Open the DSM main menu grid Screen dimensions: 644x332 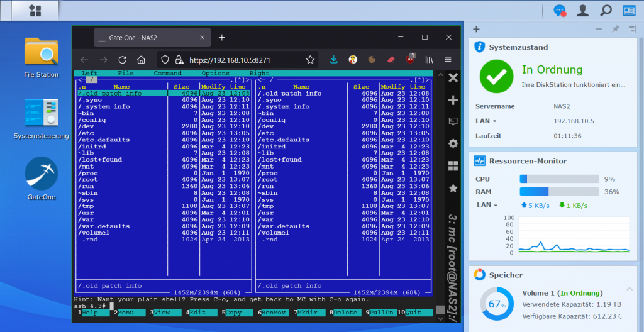pos(35,10)
